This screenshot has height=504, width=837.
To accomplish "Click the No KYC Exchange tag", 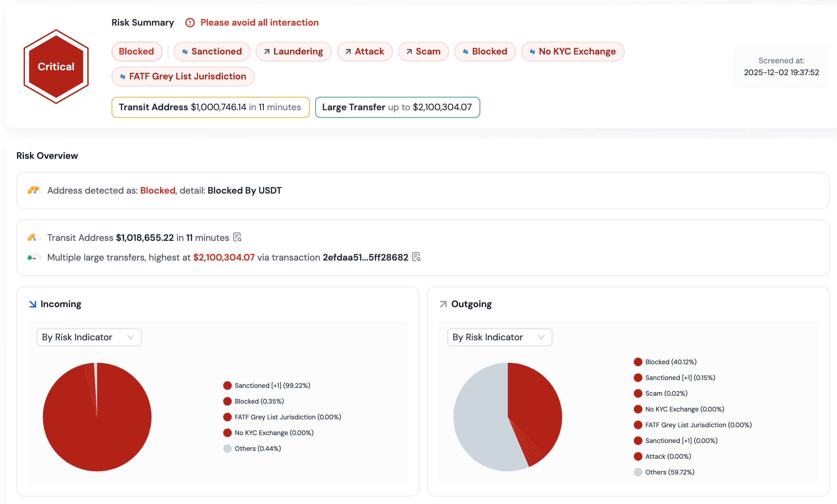I will (573, 52).
